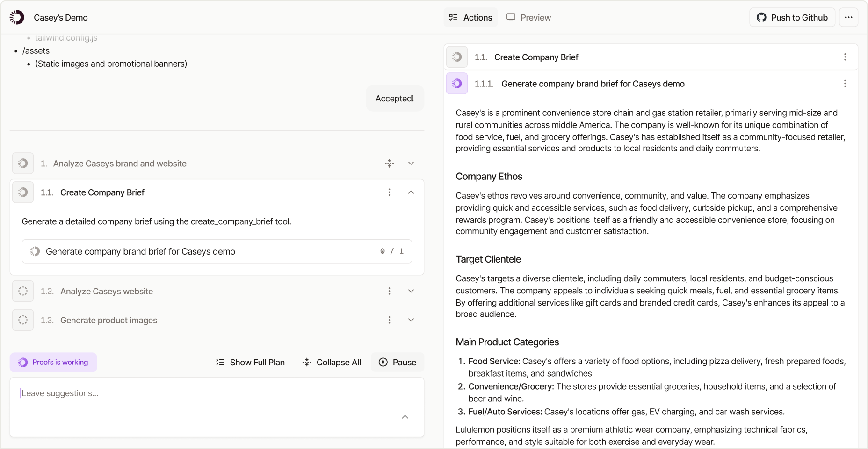Click the app logo beside Casey's Demo
This screenshot has width=868, height=449.
point(17,17)
